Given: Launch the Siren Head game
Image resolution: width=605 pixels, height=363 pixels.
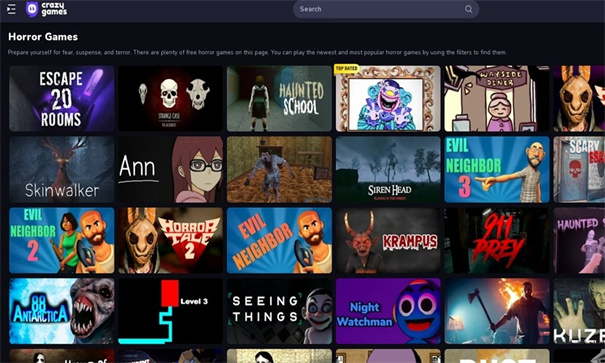Looking at the screenshot, I should tap(388, 169).
